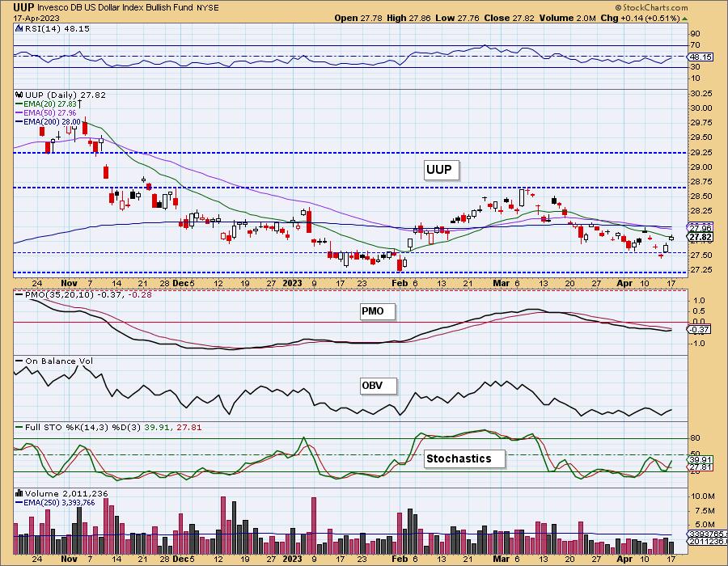Image resolution: width=728 pixels, height=566 pixels.
Task: Click the RSI(14) legend icon
Action: coord(19,29)
